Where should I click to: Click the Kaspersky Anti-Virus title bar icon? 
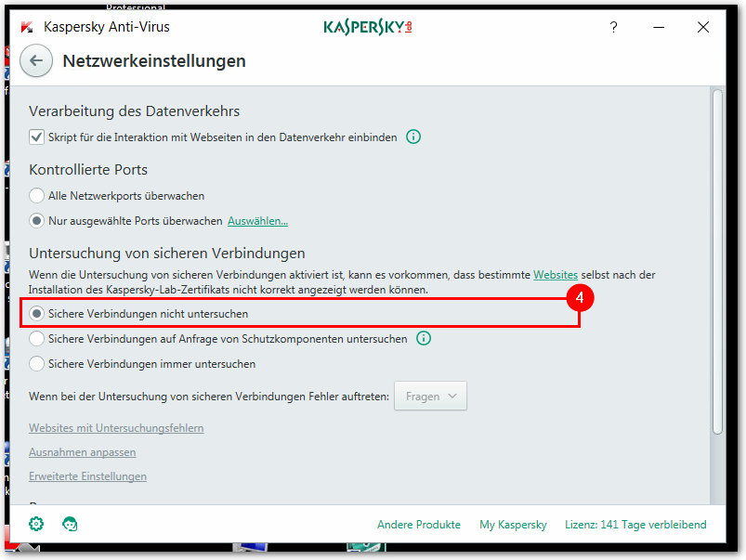[x=27, y=27]
